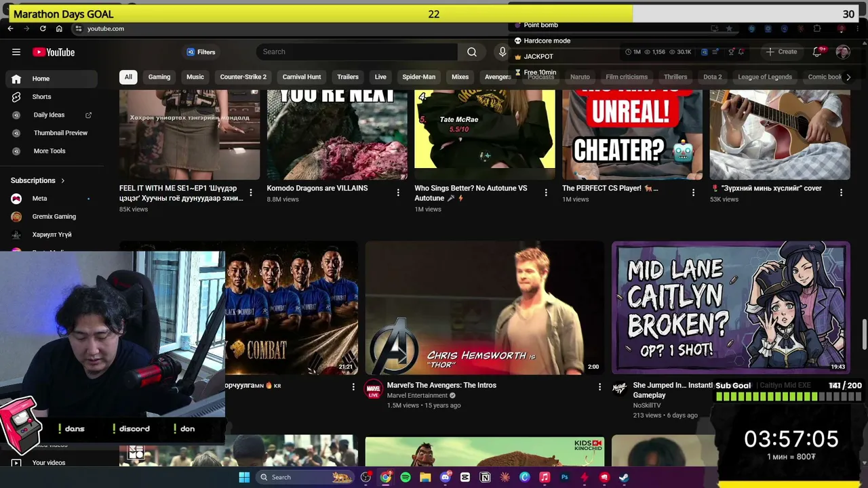Select the Counter-Strike 2 chip
The height and width of the screenshot is (488, 868).
tap(243, 77)
